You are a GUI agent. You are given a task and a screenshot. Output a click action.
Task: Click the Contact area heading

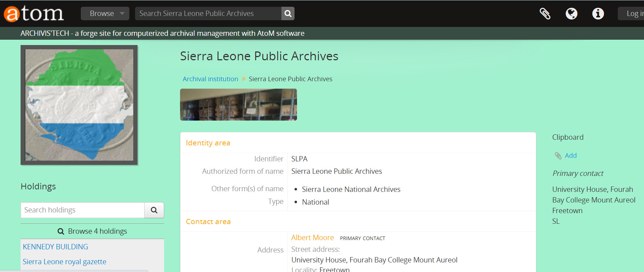pos(208,222)
